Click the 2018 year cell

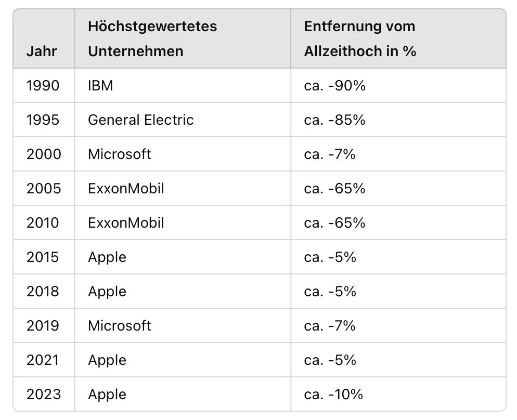43,291
